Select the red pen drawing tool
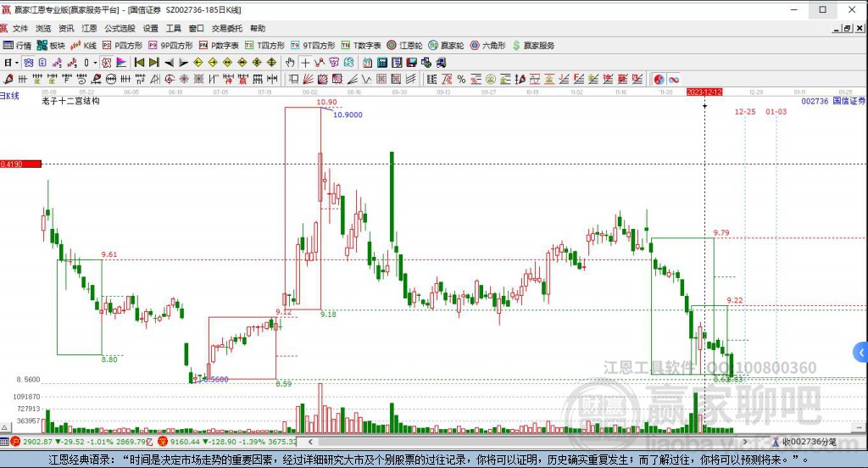 (8, 80)
